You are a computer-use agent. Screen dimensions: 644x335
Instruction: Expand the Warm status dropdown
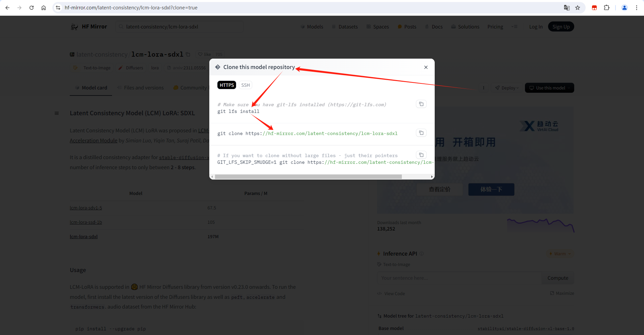click(560, 254)
